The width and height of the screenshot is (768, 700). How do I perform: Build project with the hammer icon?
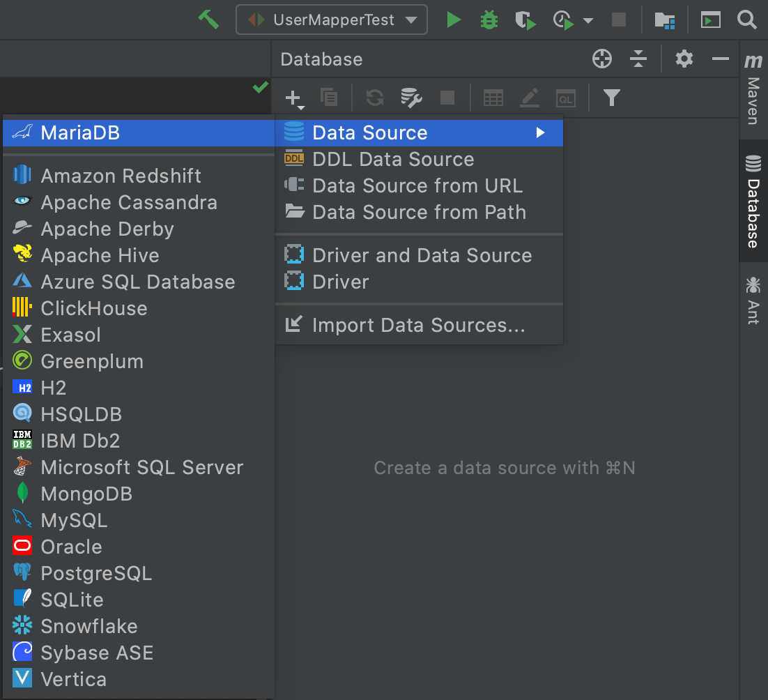(x=208, y=19)
